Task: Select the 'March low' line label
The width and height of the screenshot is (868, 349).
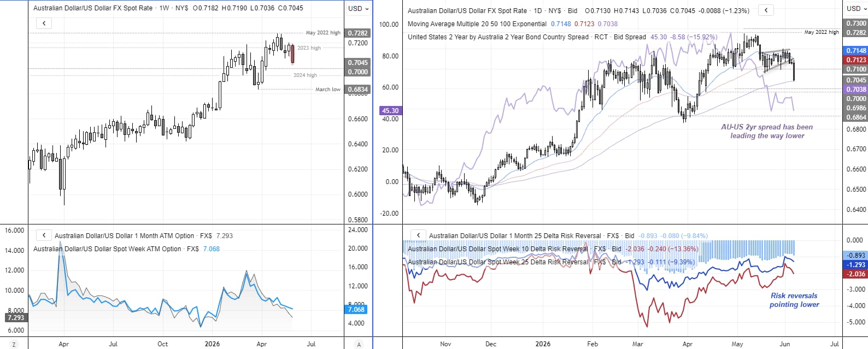Action: [328, 90]
